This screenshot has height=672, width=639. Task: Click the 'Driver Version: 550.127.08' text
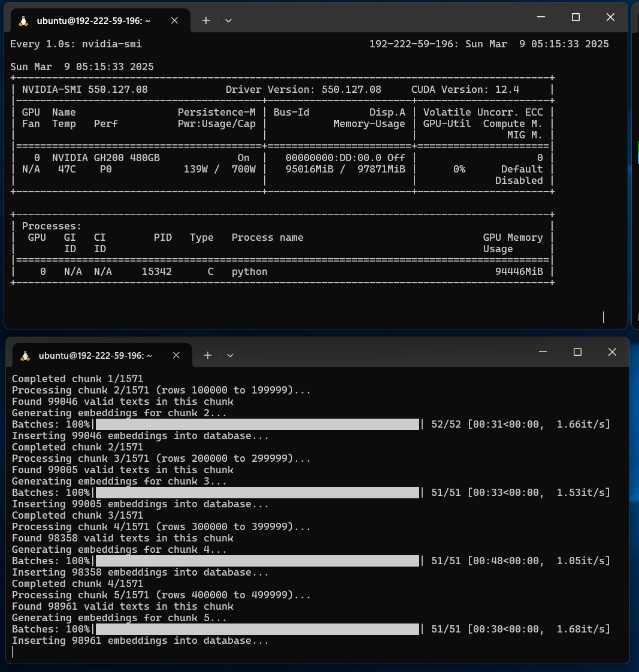point(304,90)
